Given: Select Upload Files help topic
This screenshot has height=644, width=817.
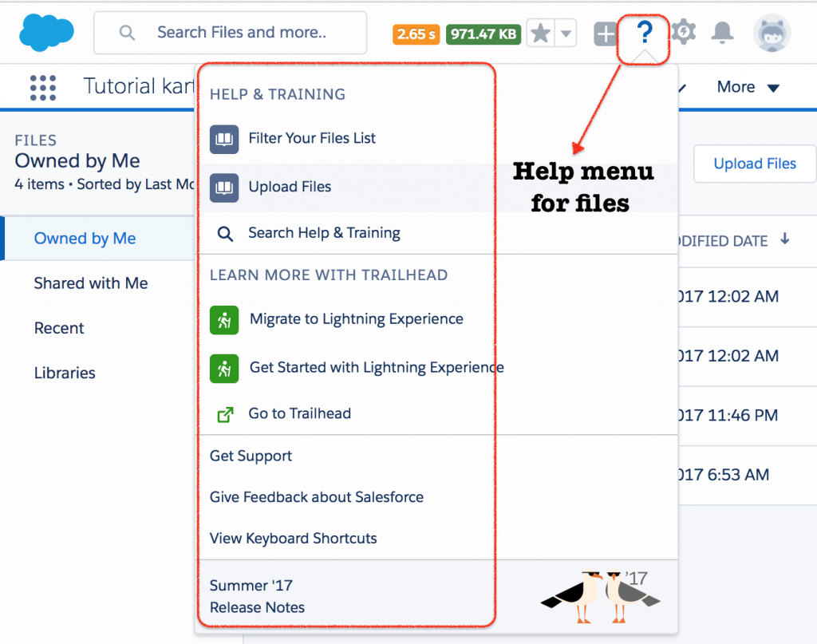Looking at the screenshot, I should [290, 187].
